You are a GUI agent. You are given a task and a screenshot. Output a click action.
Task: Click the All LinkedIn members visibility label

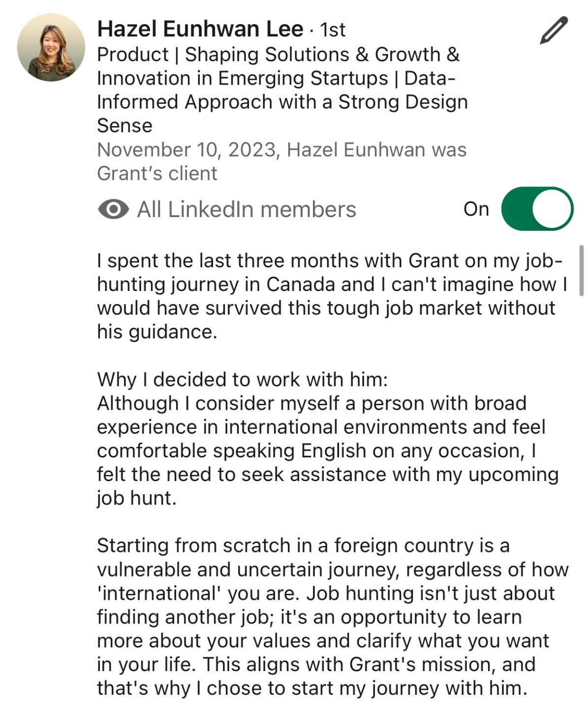click(x=247, y=209)
